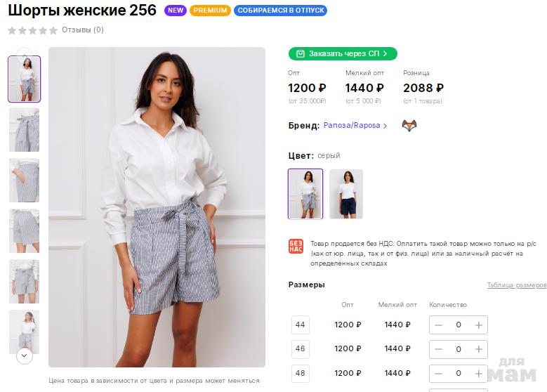The height and width of the screenshot is (392, 547).
Task: Click the fox brand logo icon
Action: click(x=409, y=126)
